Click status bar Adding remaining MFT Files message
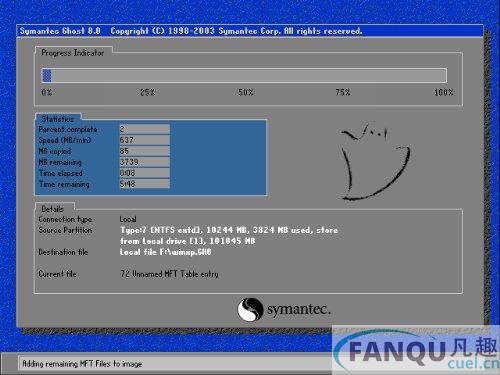The width and height of the screenshot is (500, 375). (82, 364)
